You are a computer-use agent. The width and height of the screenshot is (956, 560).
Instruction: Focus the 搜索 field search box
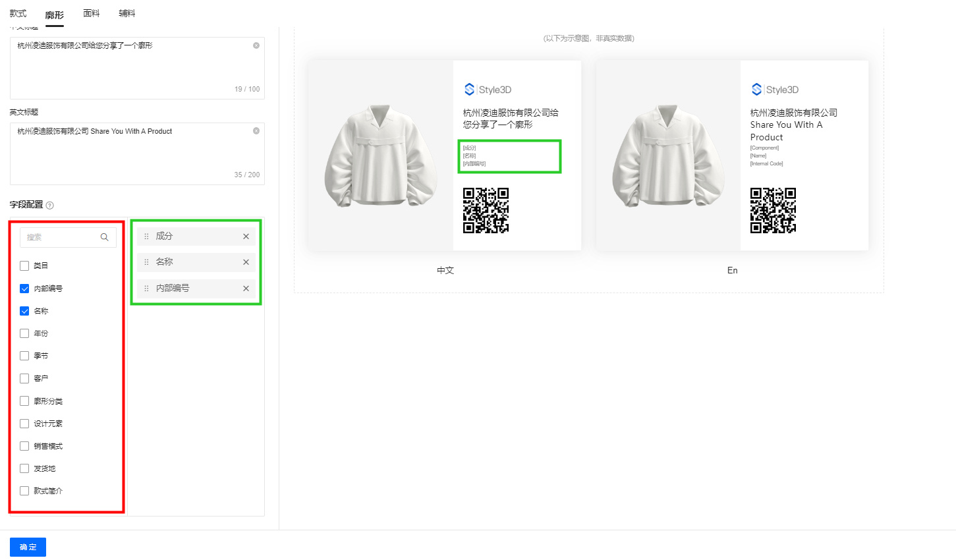(61, 237)
